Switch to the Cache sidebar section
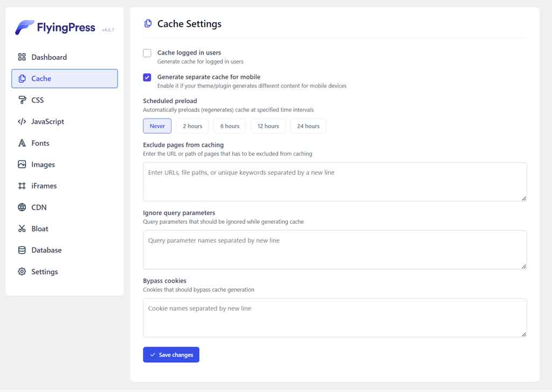This screenshot has height=392, width=552. 64,79
